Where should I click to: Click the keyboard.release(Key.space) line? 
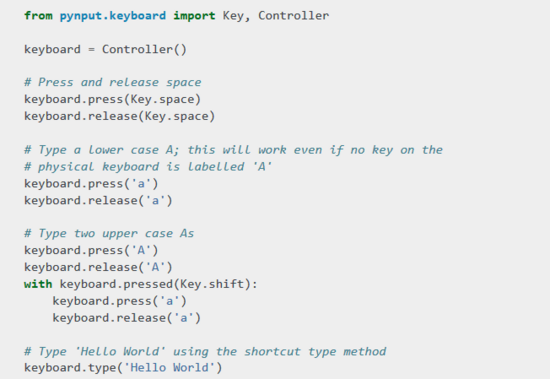tap(119, 116)
